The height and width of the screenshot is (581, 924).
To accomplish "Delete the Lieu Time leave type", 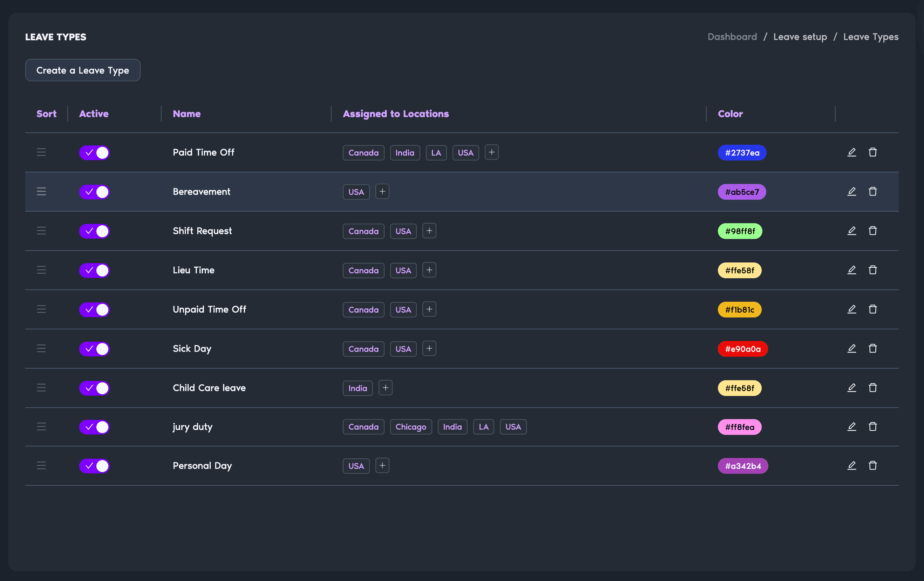I will (872, 270).
